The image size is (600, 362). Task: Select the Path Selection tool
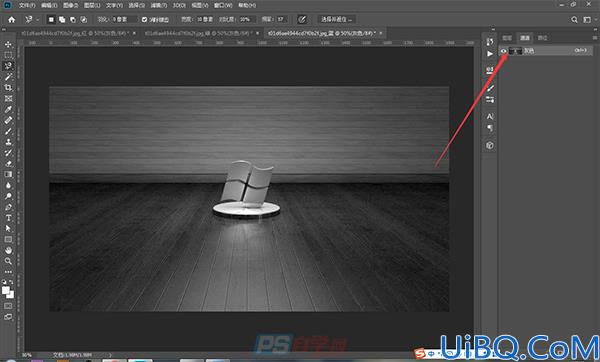pos(8,228)
